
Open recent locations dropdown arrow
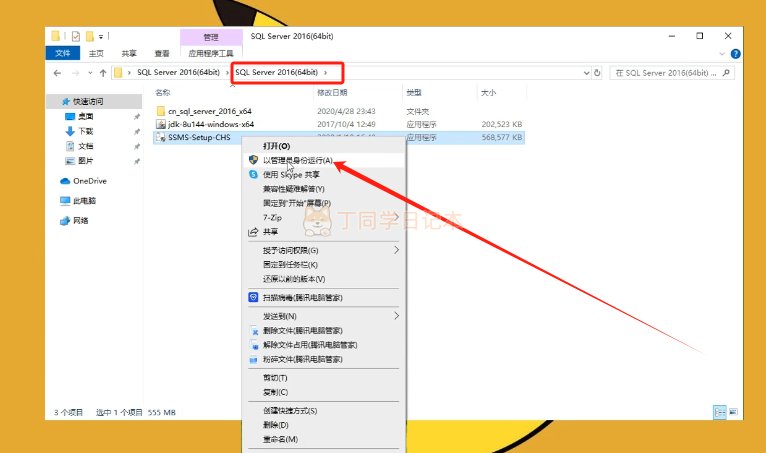(x=90, y=73)
